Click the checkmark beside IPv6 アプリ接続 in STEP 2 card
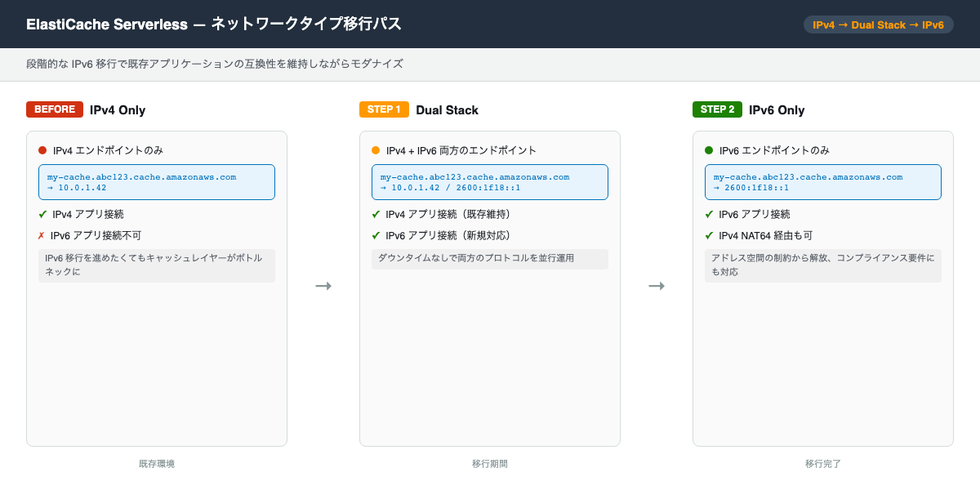The height and width of the screenshot is (490, 980). pyautogui.click(x=708, y=214)
